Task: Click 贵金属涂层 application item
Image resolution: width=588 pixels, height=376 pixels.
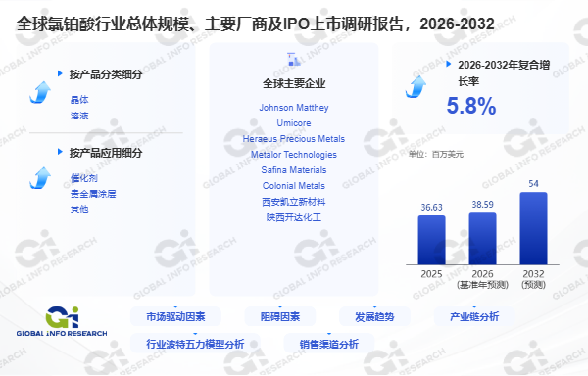Action: click(93, 194)
